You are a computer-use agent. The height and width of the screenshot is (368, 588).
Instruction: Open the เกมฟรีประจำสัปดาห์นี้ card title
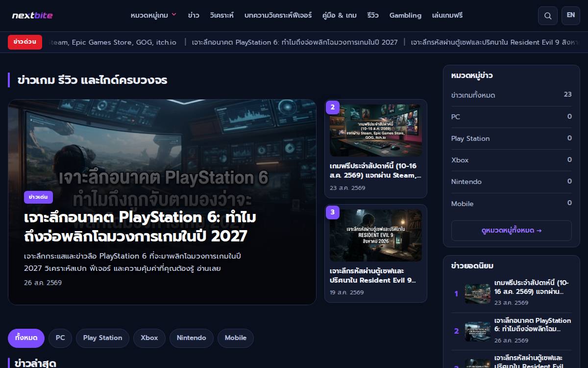point(376,170)
